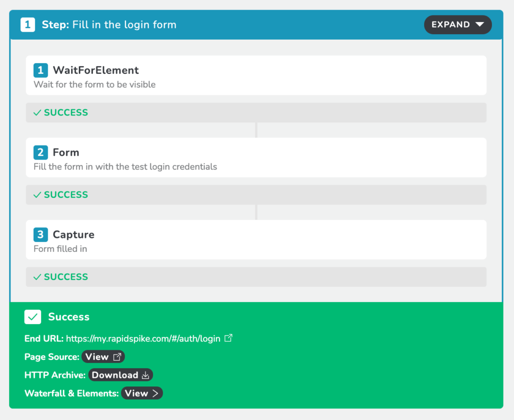This screenshot has width=514, height=420.
Task: Click the green check icon in Form status
Action: [x=37, y=195]
